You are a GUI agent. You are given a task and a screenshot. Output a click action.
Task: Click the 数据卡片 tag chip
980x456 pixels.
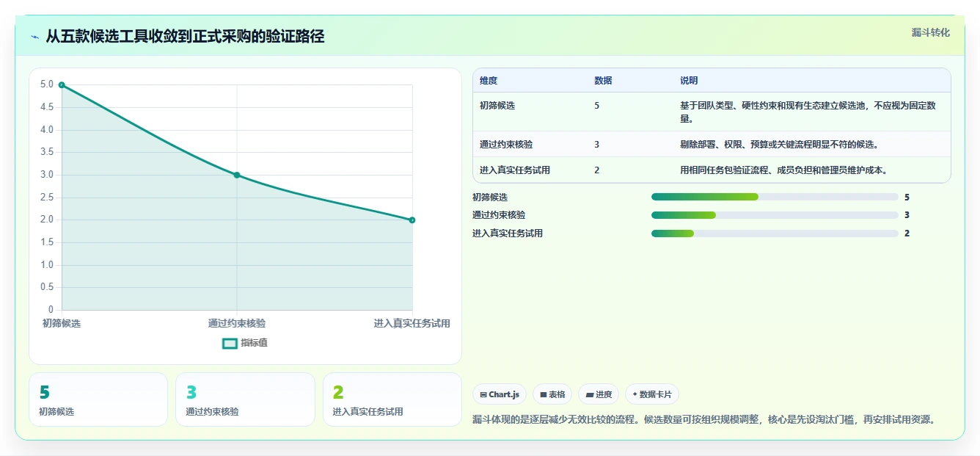click(652, 394)
